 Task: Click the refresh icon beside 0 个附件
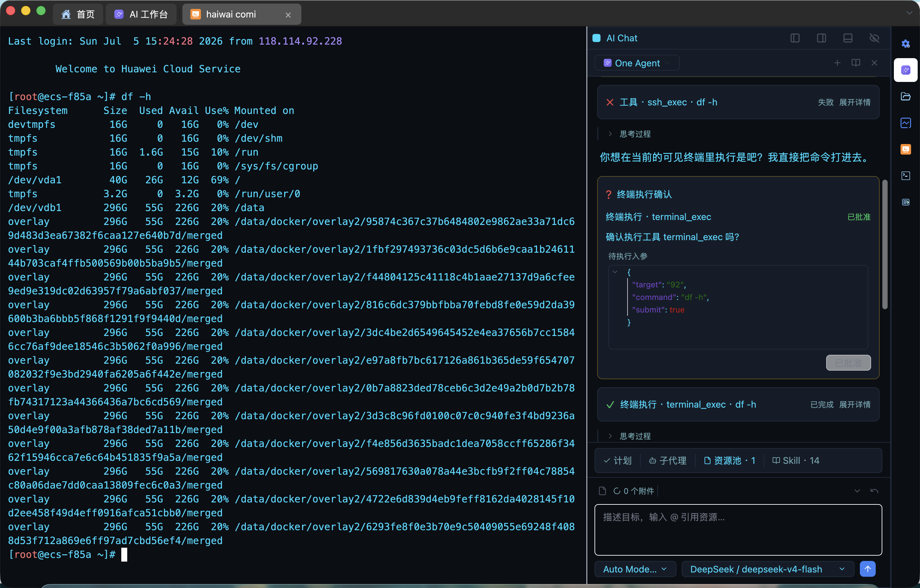616,491
